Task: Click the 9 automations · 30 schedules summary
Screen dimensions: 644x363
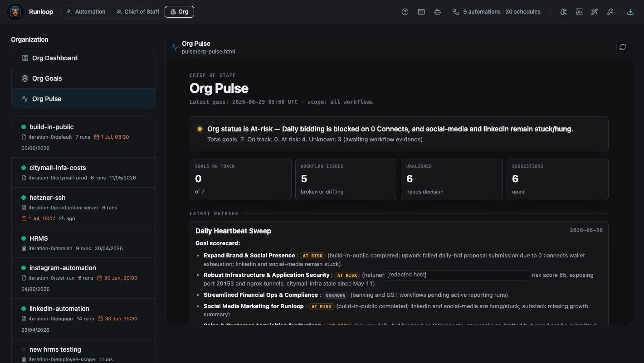Action: click(496, 12)
